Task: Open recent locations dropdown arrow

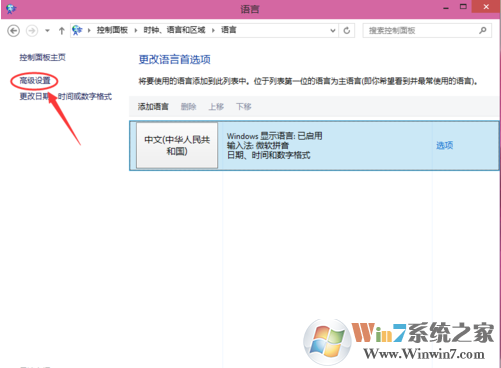Action: coord(47,31)
